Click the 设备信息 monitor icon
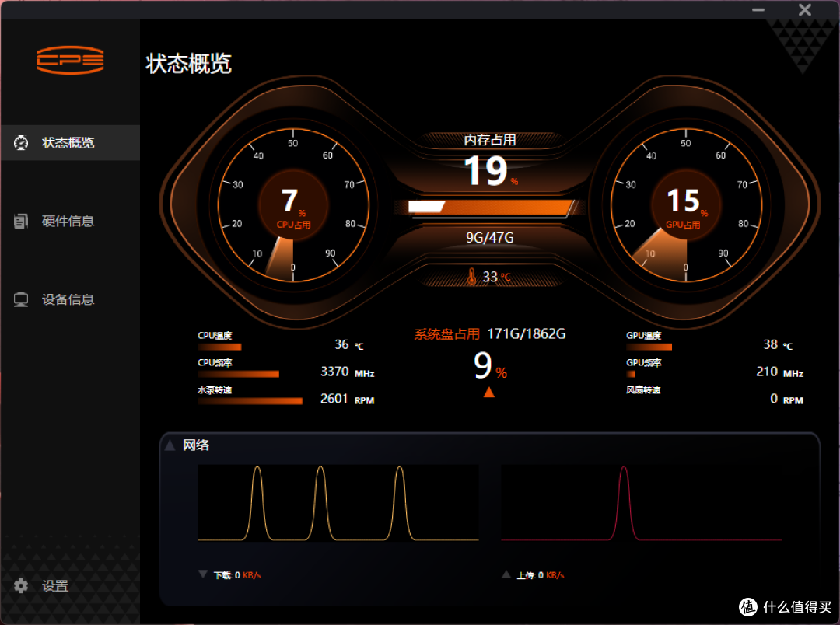Screen dimensions: 840x625 click(x=21, y=299)
